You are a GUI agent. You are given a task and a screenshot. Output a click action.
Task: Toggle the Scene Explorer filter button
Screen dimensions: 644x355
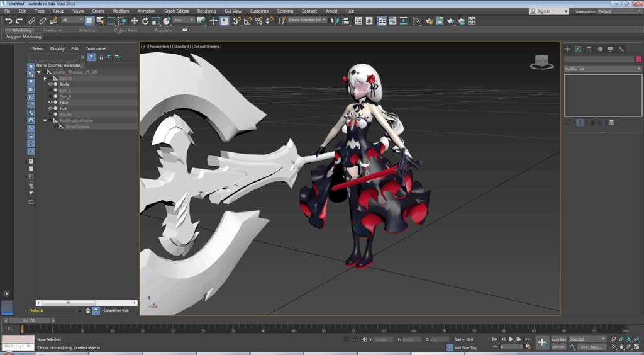coord(91,57)
